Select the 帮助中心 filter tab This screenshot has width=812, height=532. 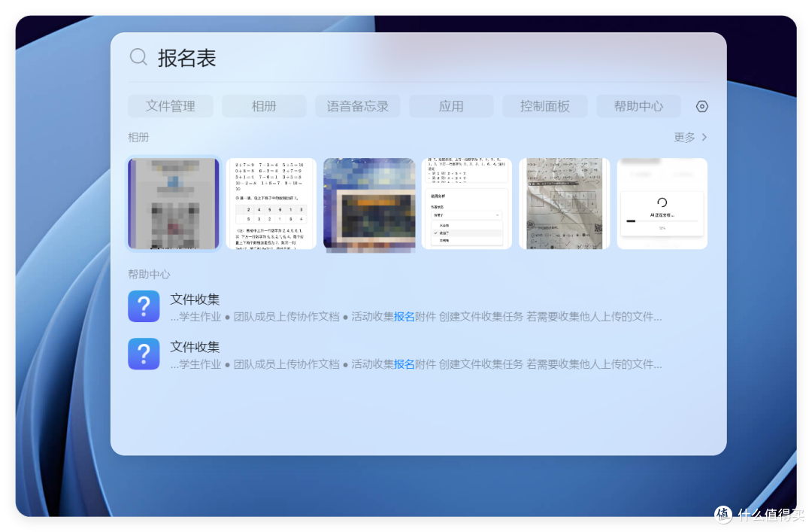click(x=638, y=106)
